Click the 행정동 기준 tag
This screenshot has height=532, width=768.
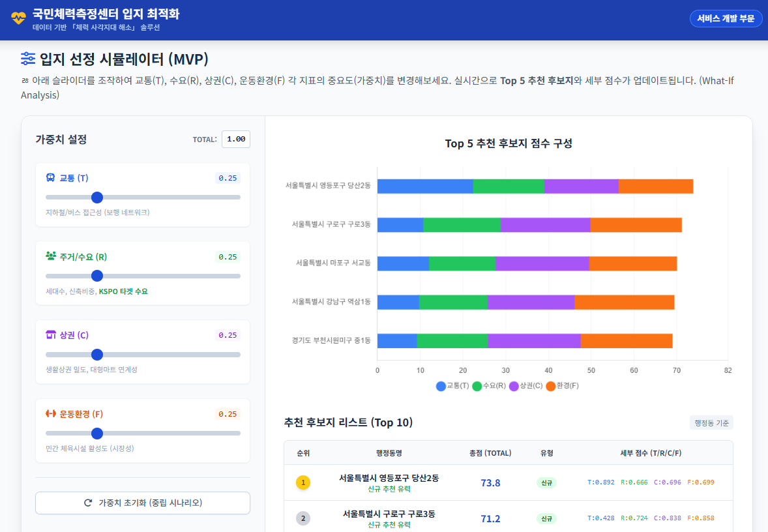coord(711,422)
